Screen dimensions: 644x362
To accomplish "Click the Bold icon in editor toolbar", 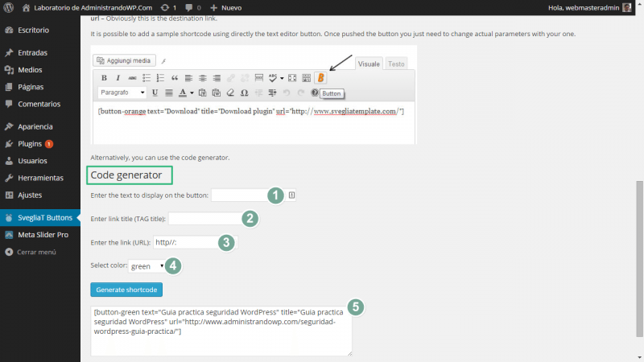I will click(x=104, y=77).
